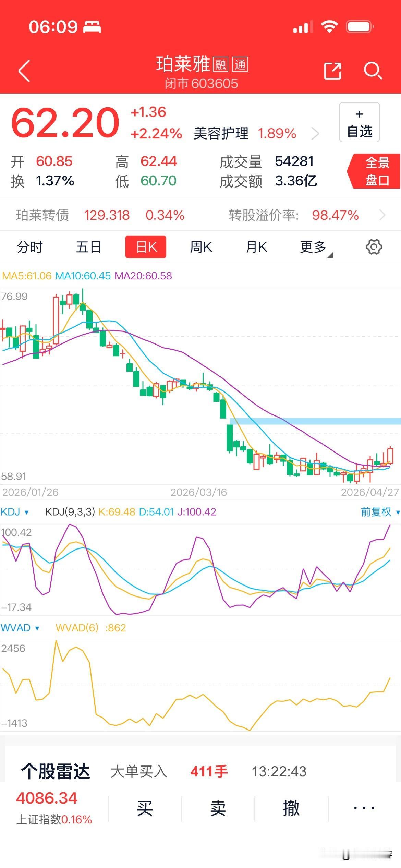Expand the 更多 more periods dropdown
This screenshot has width=401, height=868.
(x=315, y=248)
